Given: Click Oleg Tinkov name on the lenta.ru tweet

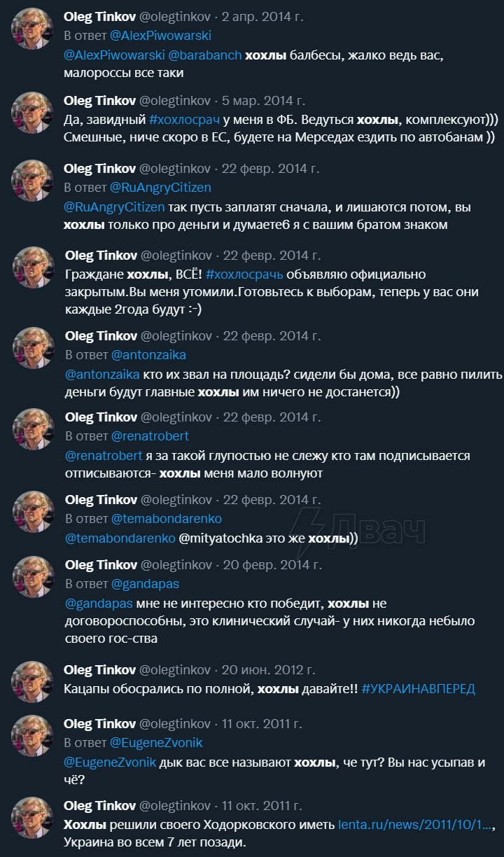Looking at the screenshot, I should coord(100,806).
